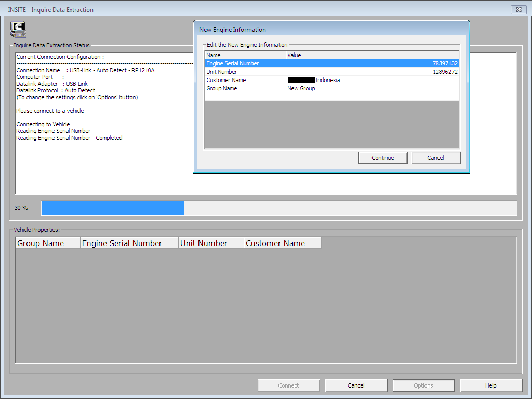The height and width of the screenshot is (399, 532).
Task: Click the Help button
Action: coord(490,385)
